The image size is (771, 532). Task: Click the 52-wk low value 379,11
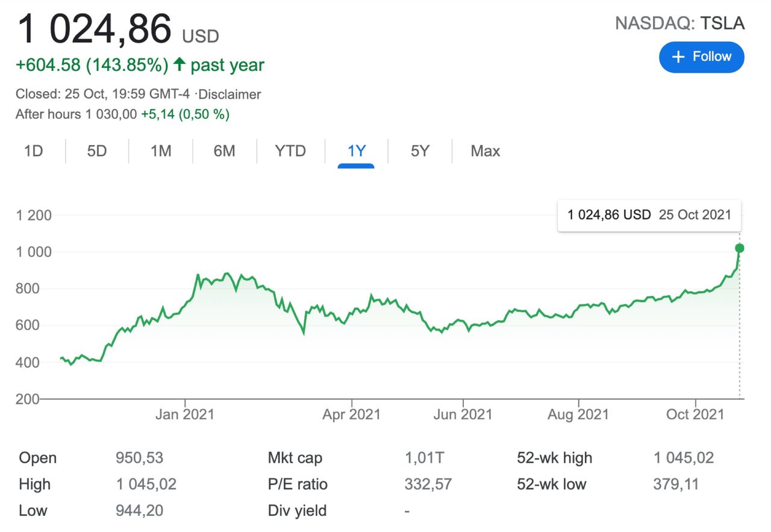pyautogui.click(x=676, y=484)
